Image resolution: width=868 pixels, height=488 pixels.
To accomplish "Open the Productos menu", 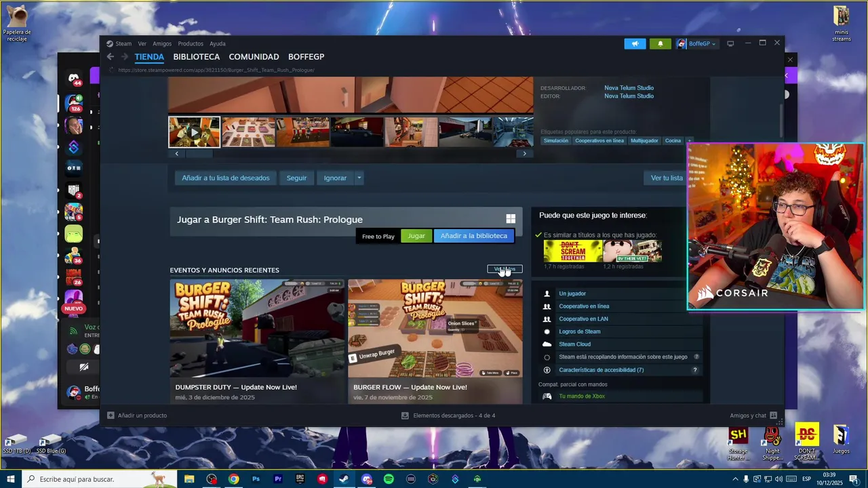I will point(191,43).
